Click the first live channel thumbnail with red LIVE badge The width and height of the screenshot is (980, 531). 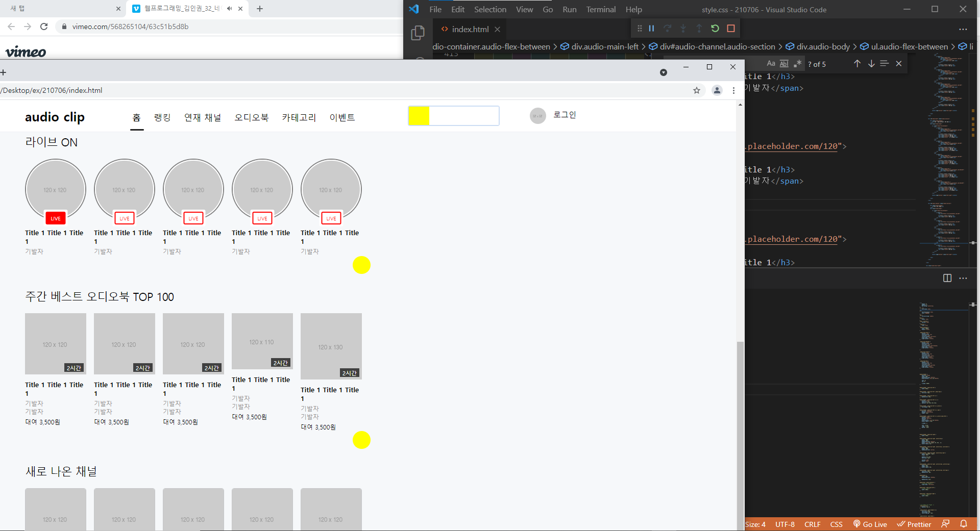tap(56, 190)
